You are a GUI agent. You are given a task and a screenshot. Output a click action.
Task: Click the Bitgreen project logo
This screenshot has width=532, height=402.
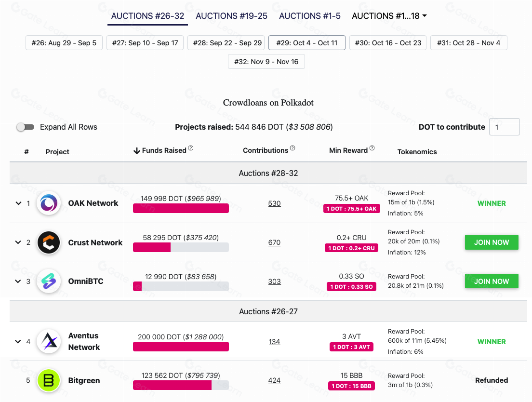pyautogui.click(x=48, y=380)
